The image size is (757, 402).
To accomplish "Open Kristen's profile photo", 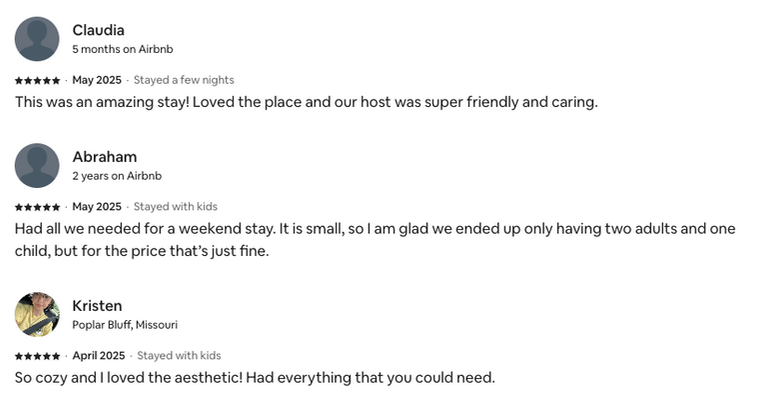I will pos(37,314).
